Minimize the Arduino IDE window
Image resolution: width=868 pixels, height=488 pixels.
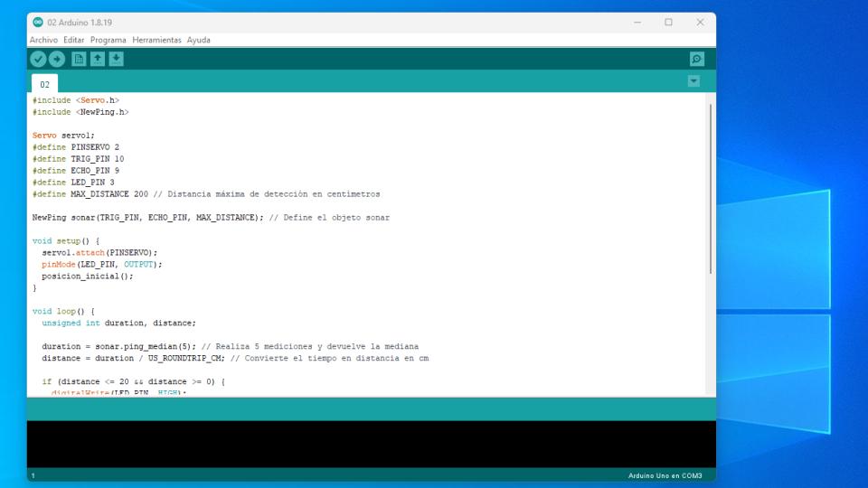point(637,22)
